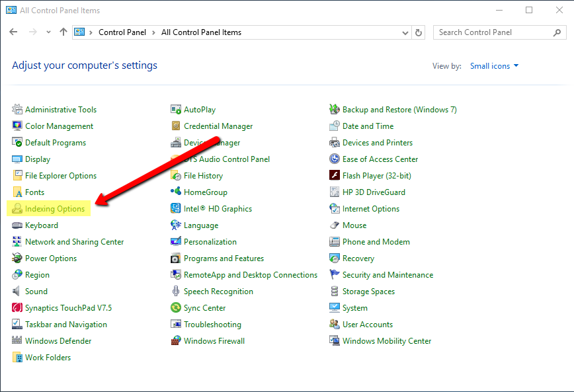Click the Synaptics TouchPad icon
The height and width of the screenshot is (392, 574).
click(17, 307)
